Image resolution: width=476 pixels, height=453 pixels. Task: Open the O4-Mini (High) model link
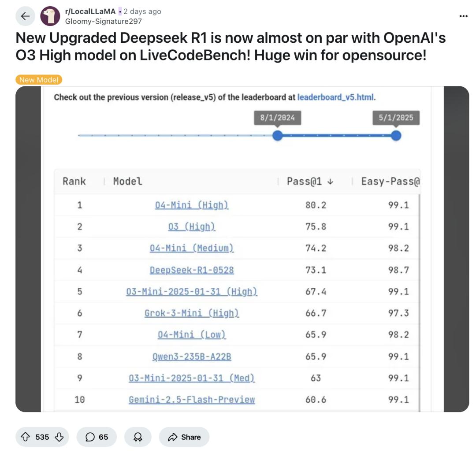point(192,205)
